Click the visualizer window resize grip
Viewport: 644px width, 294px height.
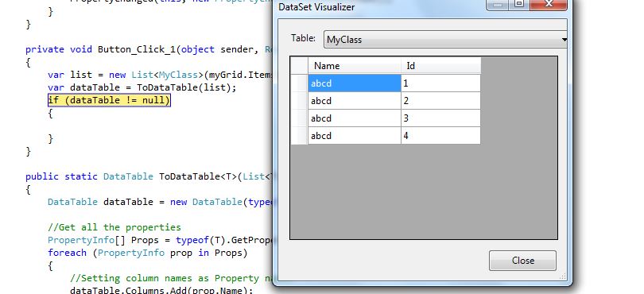point(563,277)
